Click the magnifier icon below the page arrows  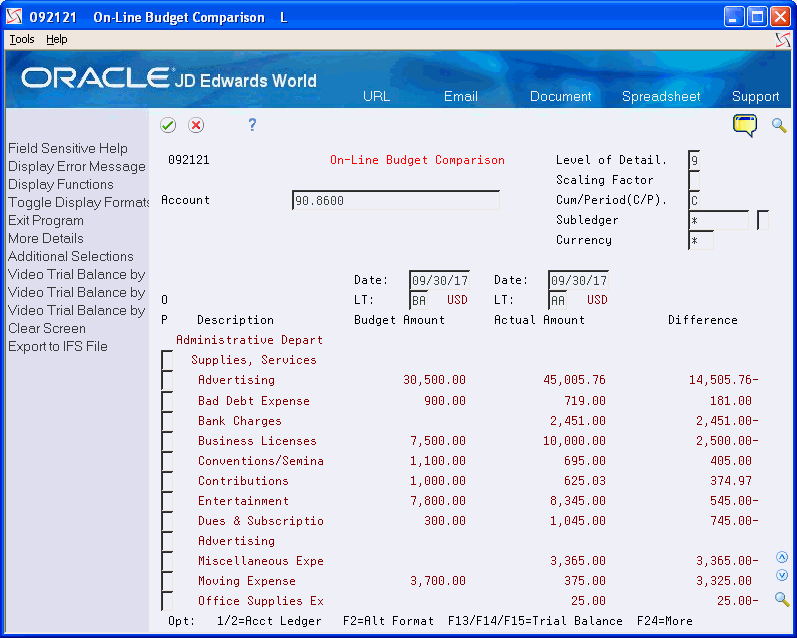click(782, 599)
